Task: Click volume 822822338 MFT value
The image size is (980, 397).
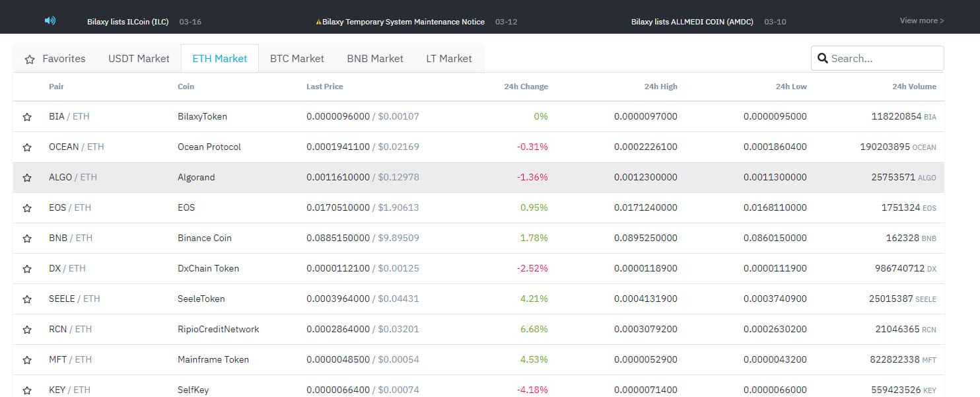Action: coord(903,359)
